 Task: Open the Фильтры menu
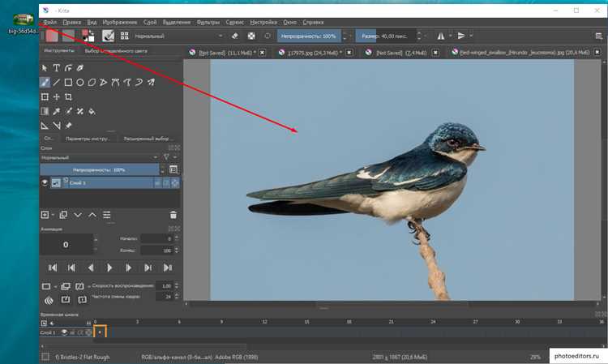coord(208,22)
